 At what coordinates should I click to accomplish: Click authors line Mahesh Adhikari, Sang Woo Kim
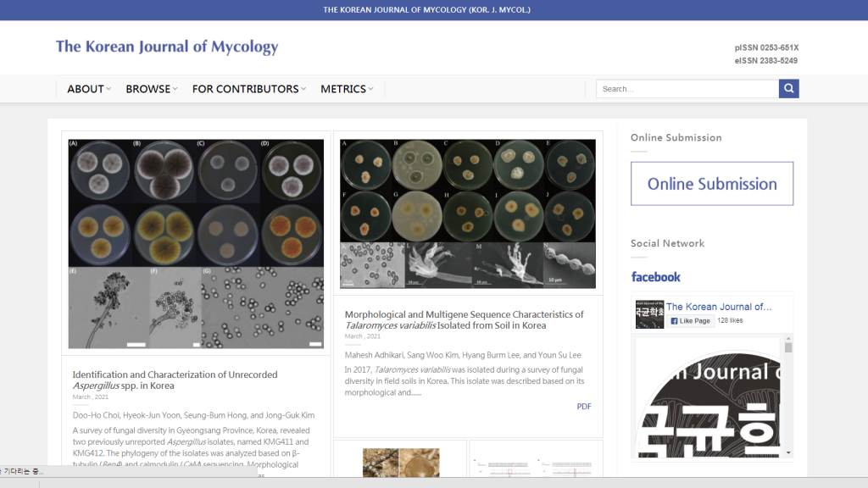tap(463, 355)
